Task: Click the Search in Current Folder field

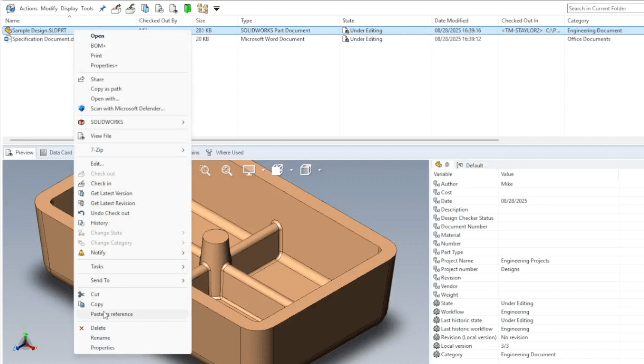Action: point(605,9)
